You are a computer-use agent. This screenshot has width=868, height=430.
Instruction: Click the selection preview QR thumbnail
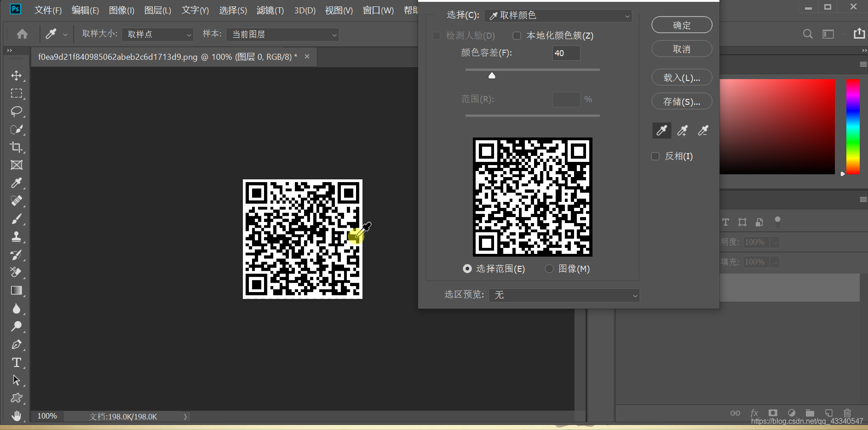tap(533, 197)
